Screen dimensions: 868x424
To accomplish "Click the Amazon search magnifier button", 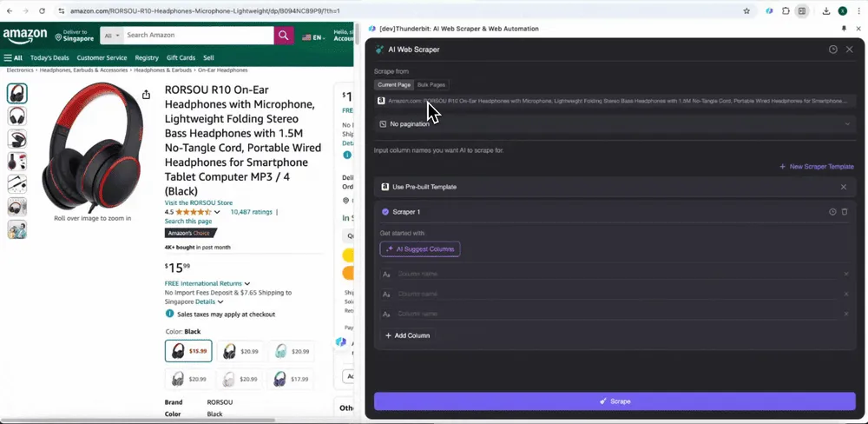I will 284,35.
